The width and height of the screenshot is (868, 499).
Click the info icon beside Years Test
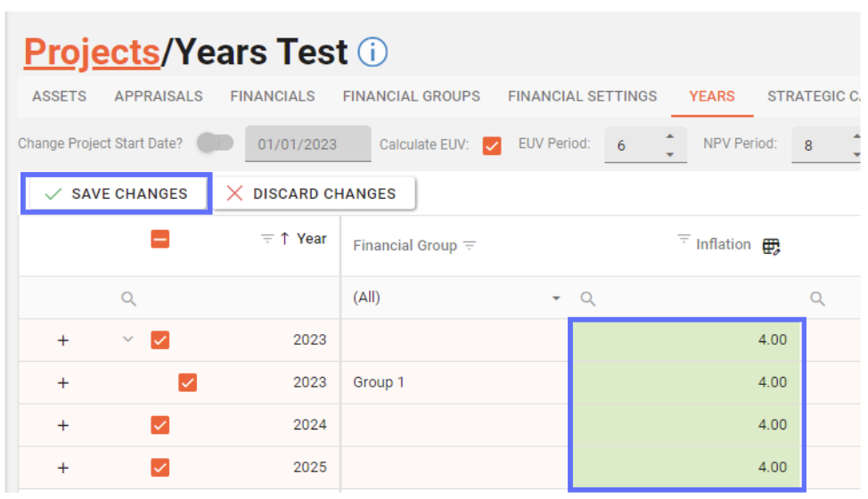tap(373, 53)
